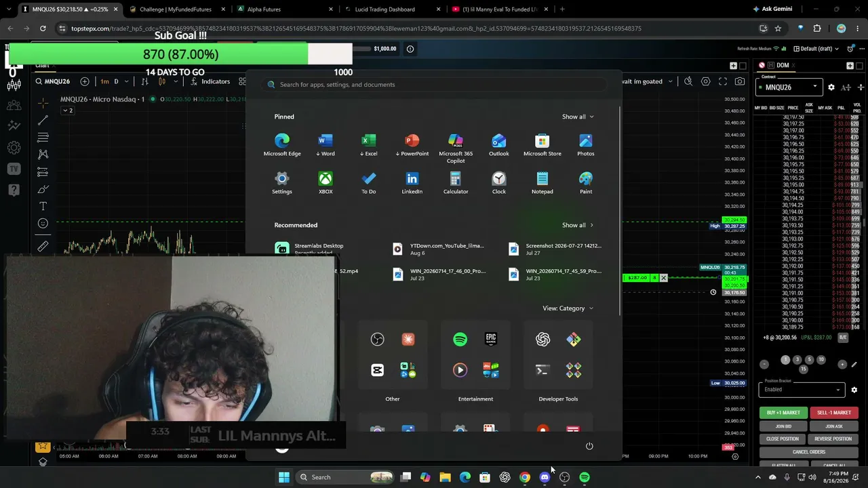The image size is (868, 488).
Task: Open Microsoft 365 Copilot
Action: click(456, 148)
